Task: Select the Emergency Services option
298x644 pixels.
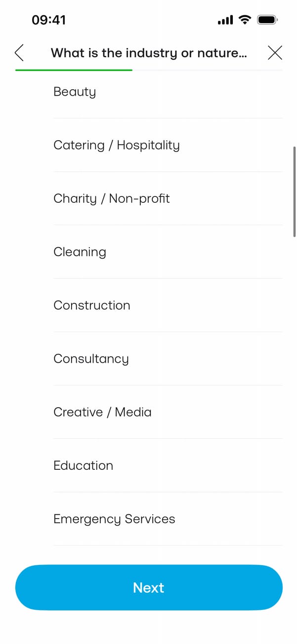Action: (114, 519)
